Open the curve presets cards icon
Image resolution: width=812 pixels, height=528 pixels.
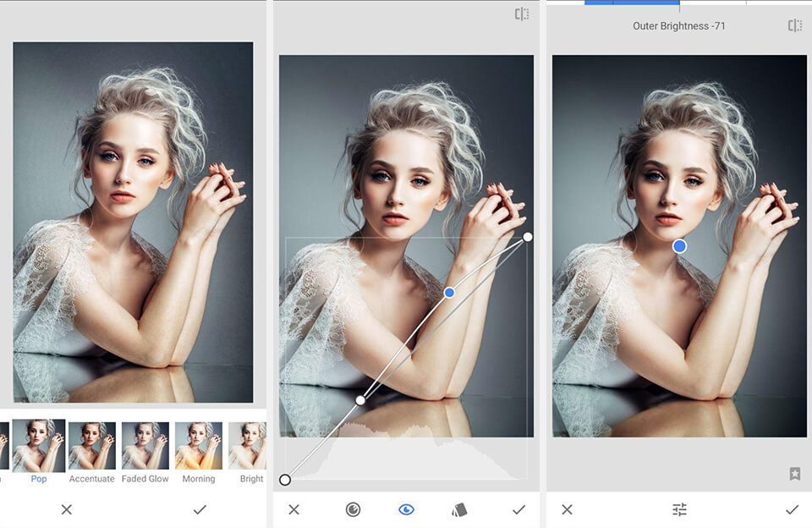460,509
